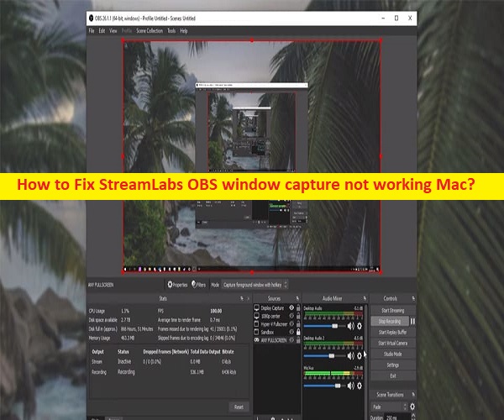504x420 pixels.
Task: Select the Display Capture source row
Action: 277,307
